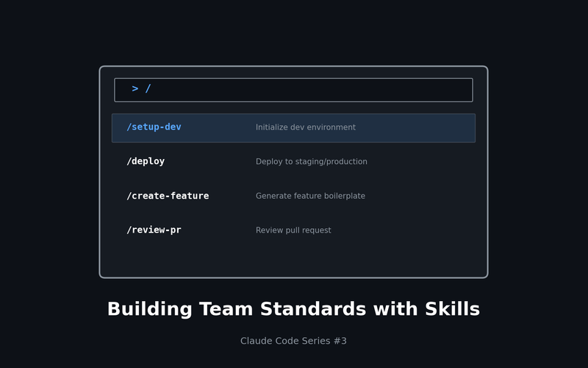Viewport: 588px width, 368px height.
Task: Click the command prompt input field
Action: coord(293,90)
